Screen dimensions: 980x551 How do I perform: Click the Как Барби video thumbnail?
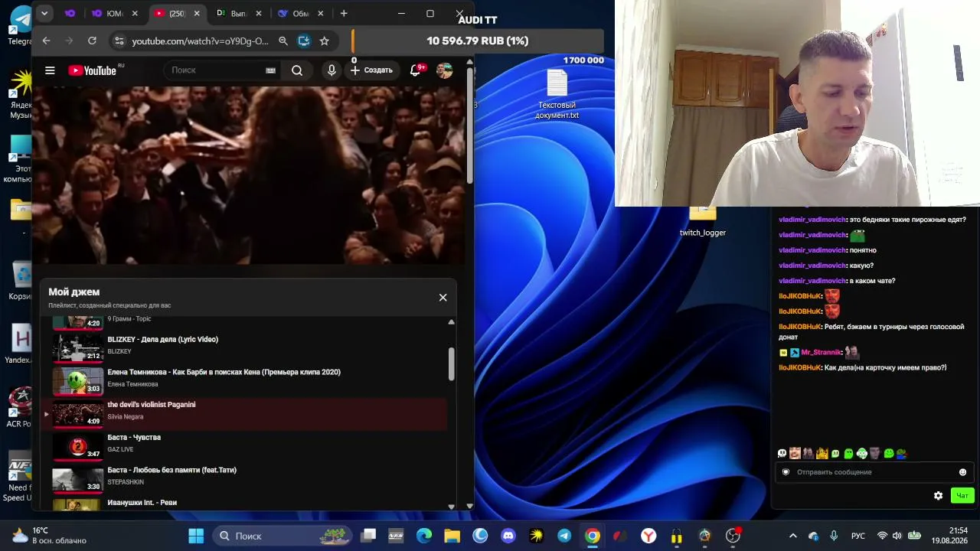77,380
